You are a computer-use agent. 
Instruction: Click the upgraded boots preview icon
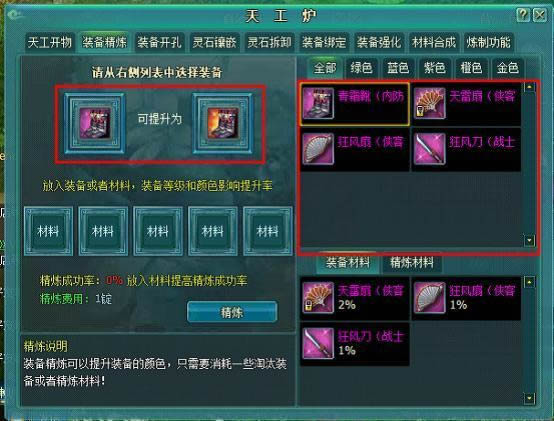pos(223,123)
